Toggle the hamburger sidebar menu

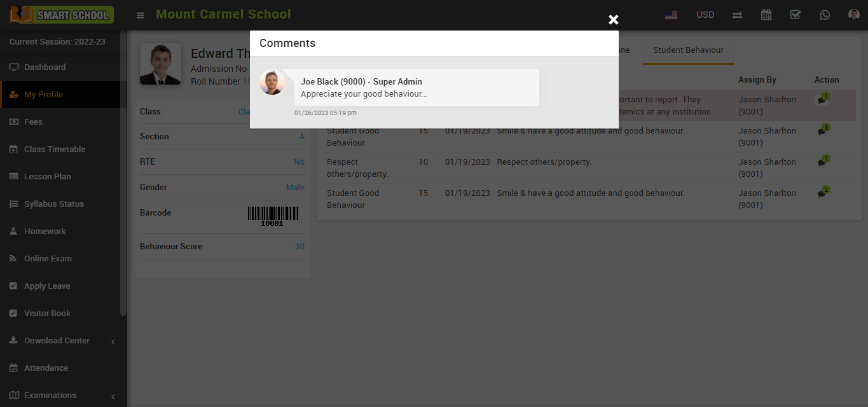[141, 15]
